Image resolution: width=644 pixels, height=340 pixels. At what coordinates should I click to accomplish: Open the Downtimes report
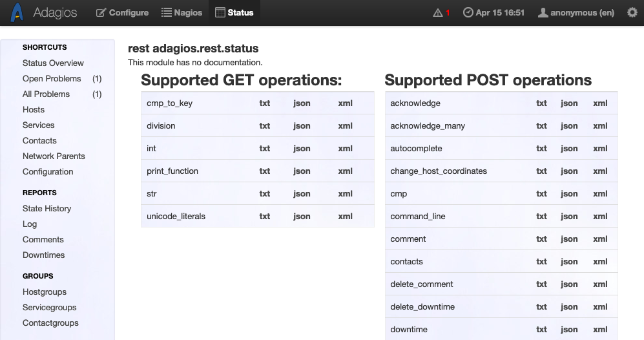(43, 255)
